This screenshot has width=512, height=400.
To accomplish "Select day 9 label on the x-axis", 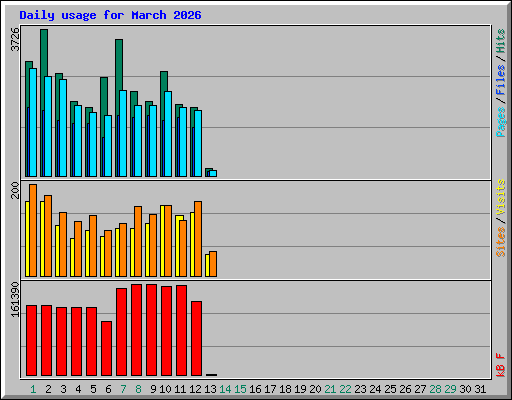I will 153,389.
